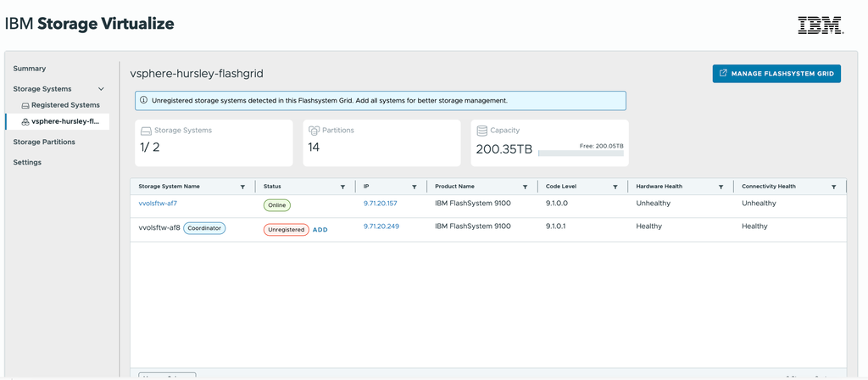Filter the Storage System Name column

tap(243, 187)
